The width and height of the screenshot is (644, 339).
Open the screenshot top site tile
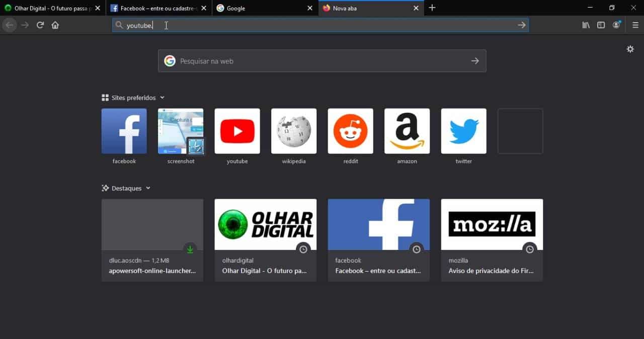pyautogui.click(x=181, y=131)
